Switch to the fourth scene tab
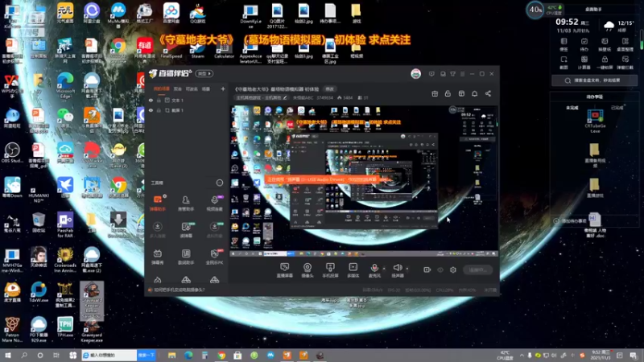The height and width of the screenshot is (362, 644). [206, 88]
